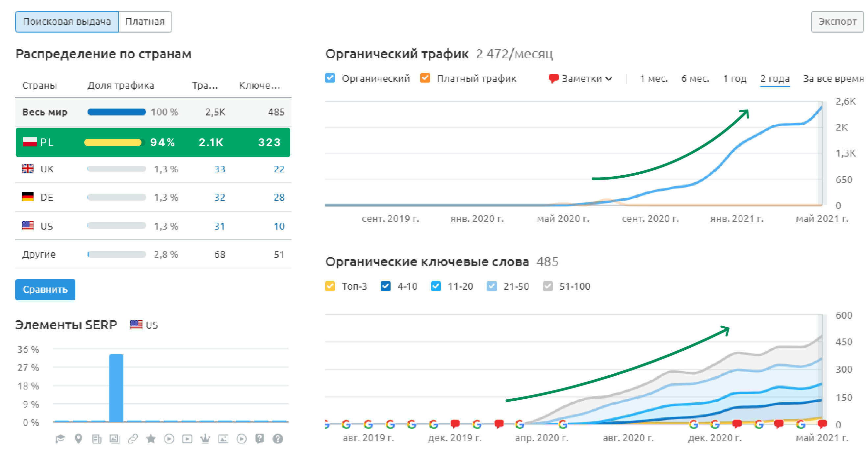Disable the Топ-3 keywords checkbox
Image resolution: width=868 pixels, height=450 pixels.
coord(330,286)
